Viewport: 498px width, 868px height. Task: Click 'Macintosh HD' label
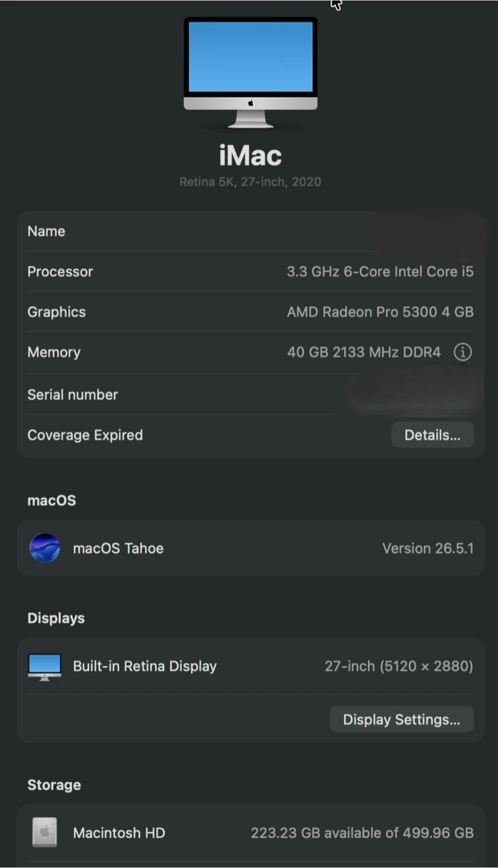119,832
